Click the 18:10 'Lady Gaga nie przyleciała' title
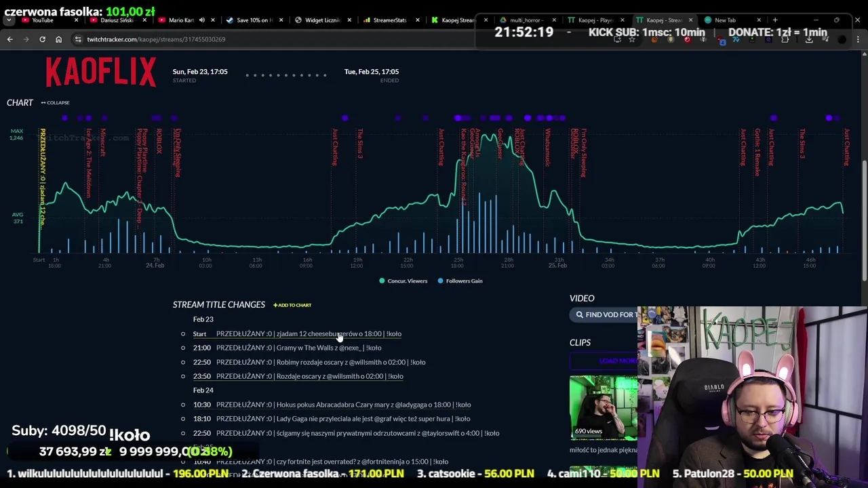This screenshot has height=488, width=868. coord(343,419)
